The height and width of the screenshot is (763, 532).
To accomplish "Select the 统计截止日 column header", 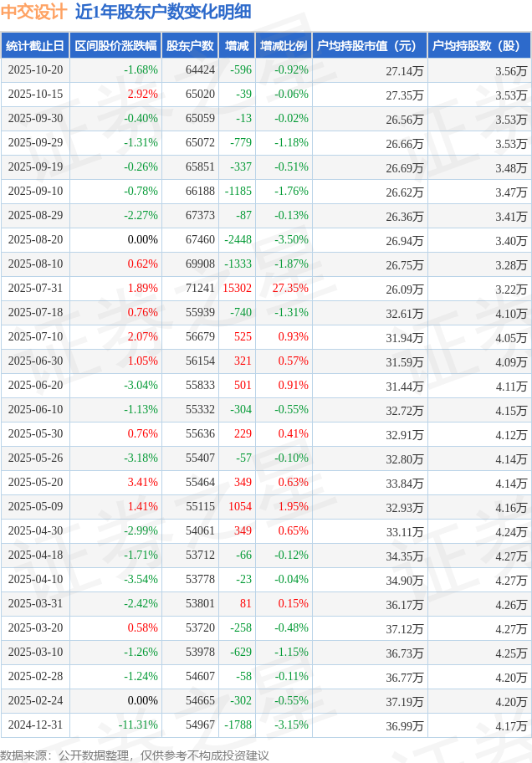I will (x=34, y=46).
